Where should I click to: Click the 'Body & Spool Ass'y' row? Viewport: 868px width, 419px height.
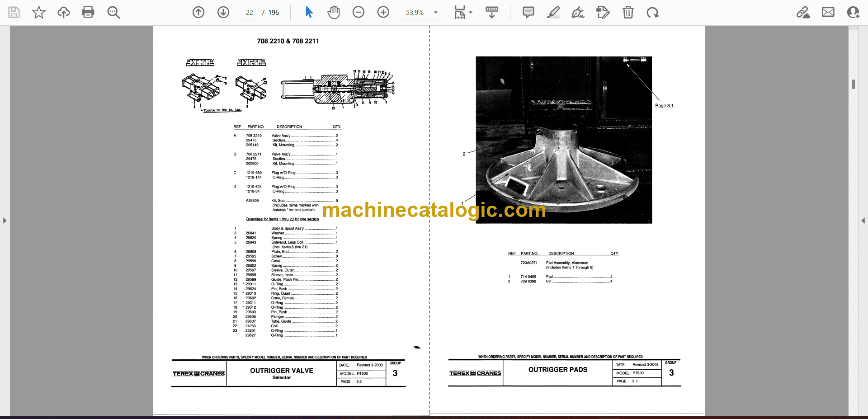point(285,229)
